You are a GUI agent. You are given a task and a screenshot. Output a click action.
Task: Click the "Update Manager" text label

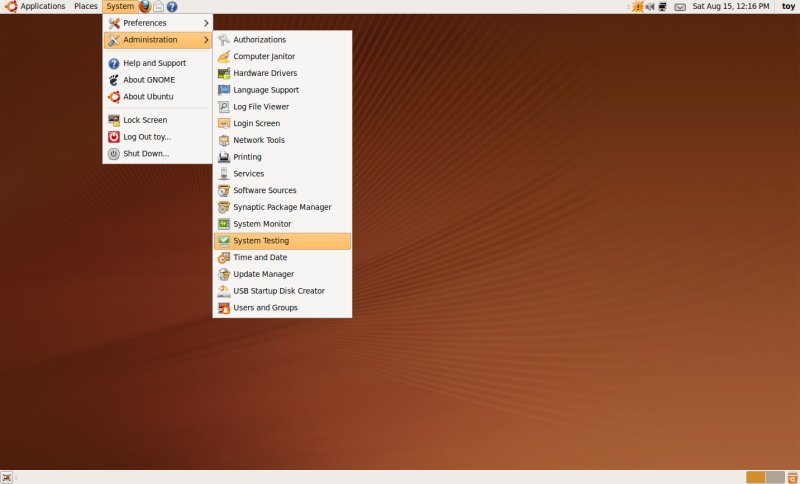click(264, 274)
